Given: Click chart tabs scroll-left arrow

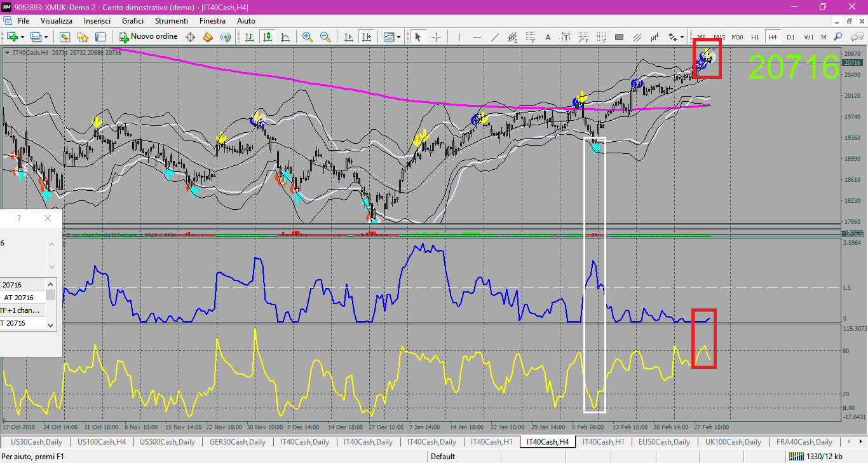Looking at the screenshot, I should [849, 441].
